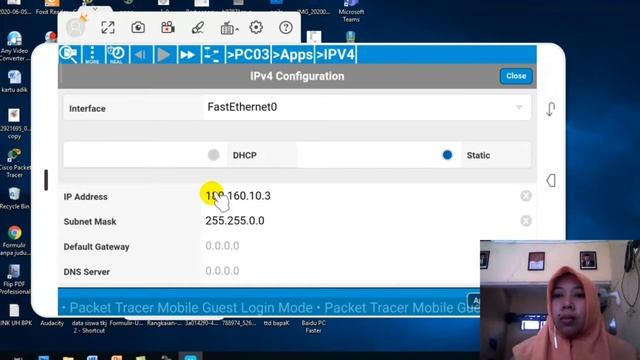
Task: Click the IP Address field 100.160.10.3
Action: (x=359, y=196)
